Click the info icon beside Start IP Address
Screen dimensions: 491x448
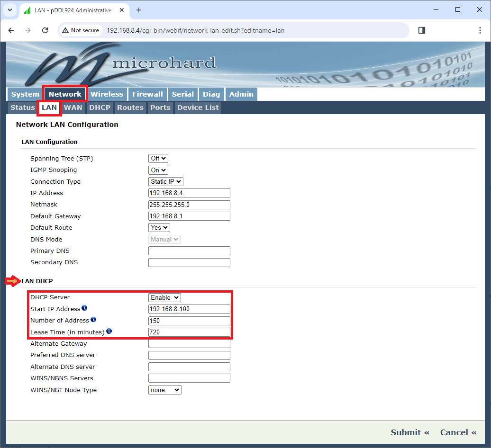[x=84, y=308]
